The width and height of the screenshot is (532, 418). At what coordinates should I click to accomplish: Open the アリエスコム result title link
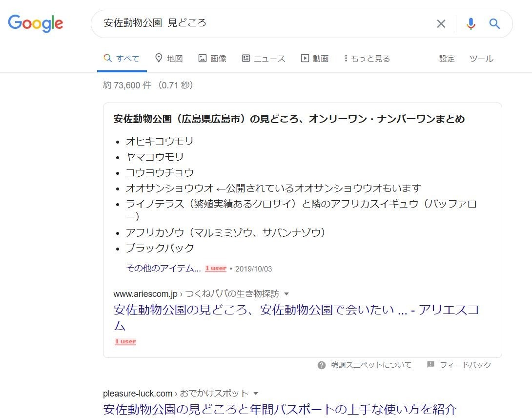296,317
